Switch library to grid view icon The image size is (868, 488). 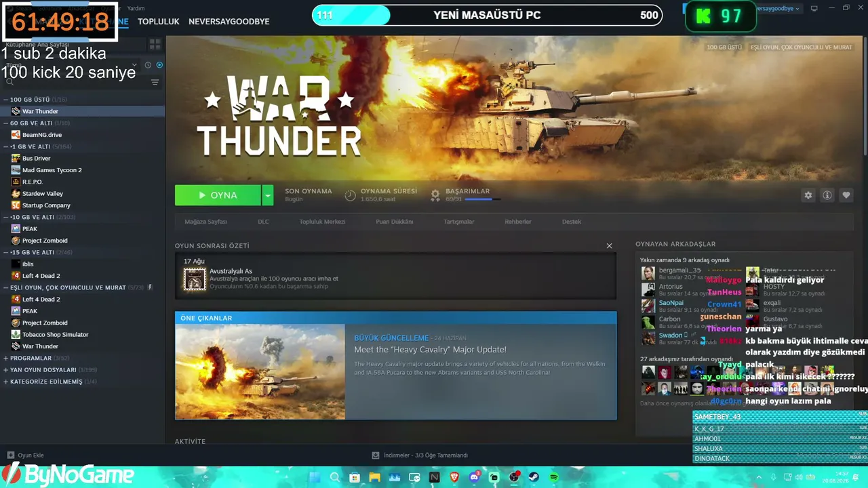pyautogui.click(x=155, y=45)
